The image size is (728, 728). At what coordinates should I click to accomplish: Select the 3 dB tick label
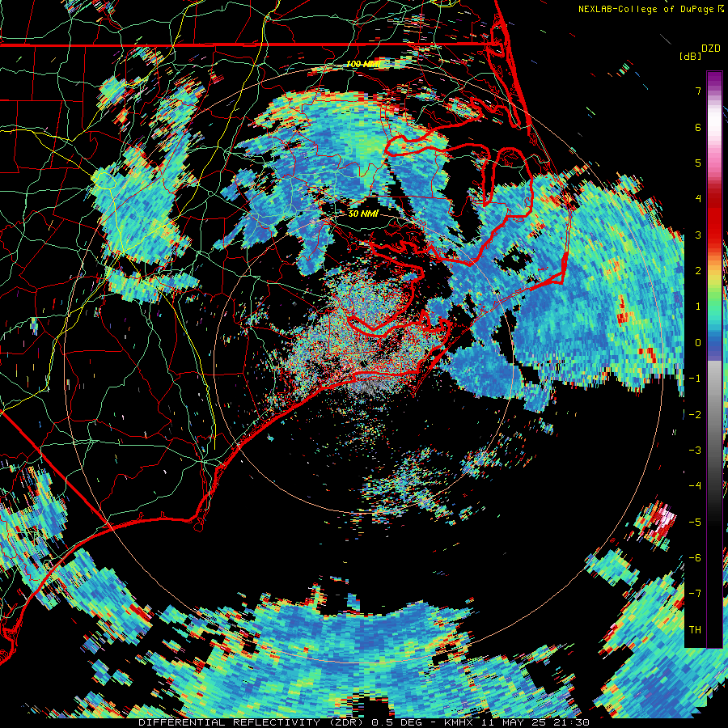[x=698, y=235]
